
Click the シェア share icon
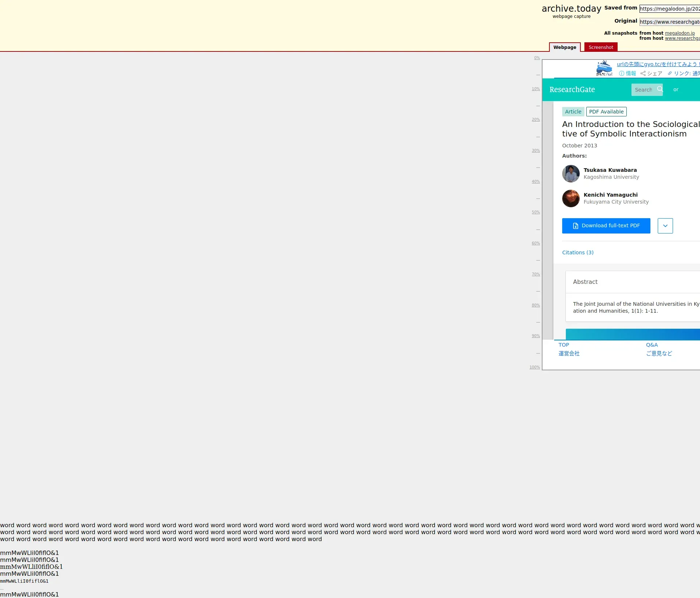click(643, 73)
